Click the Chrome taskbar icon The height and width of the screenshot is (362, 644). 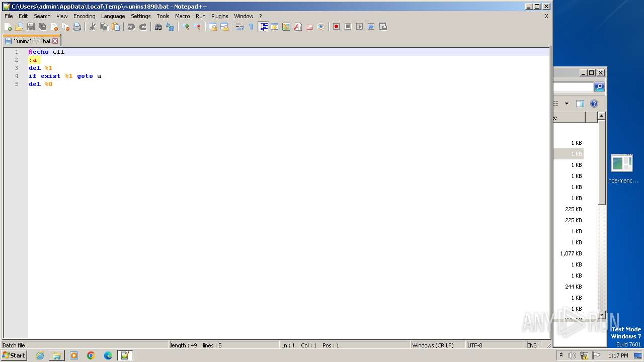[91, 355]
